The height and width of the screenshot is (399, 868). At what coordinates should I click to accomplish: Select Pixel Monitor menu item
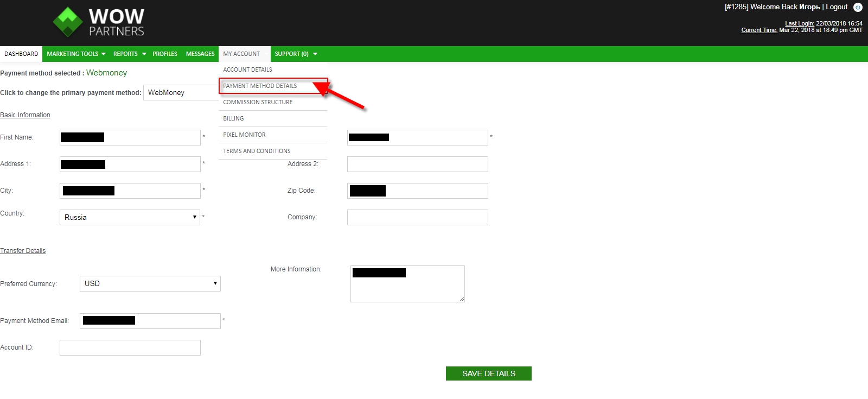(244, 135)
